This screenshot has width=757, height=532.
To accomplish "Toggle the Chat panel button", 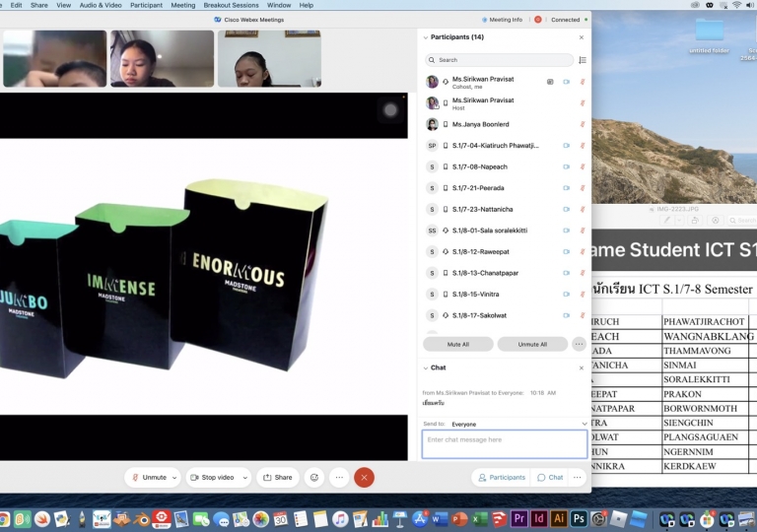I will point(550,478).
